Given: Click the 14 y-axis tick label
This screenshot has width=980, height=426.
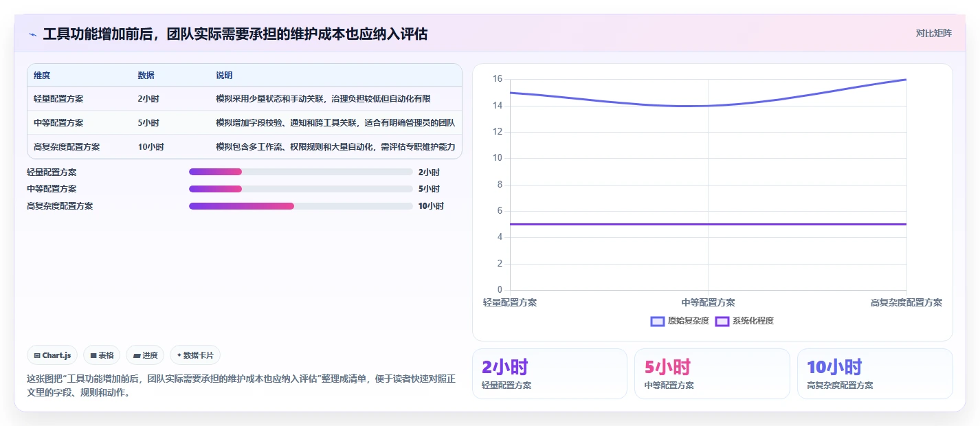Looking at the screenshot, I should pyautogui.click(x=498, y=106).
